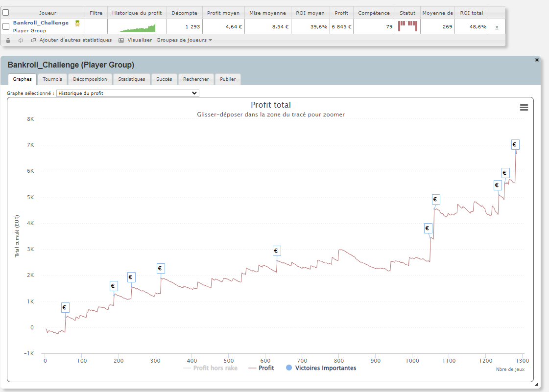Click the Visualiser image icon
549x392 pixels.
(120, 40)
